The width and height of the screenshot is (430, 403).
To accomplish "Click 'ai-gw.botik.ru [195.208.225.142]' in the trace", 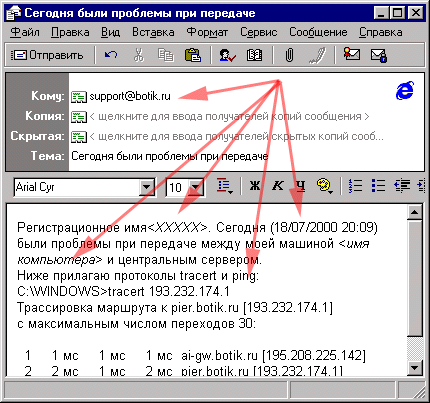I will (273, 356).
